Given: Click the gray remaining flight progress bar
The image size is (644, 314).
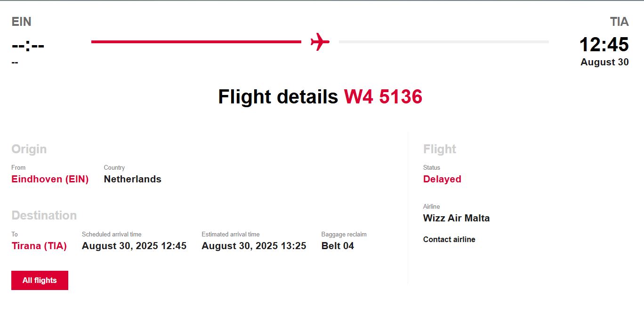Looking at the screenshot, I should tap(443, 42).
